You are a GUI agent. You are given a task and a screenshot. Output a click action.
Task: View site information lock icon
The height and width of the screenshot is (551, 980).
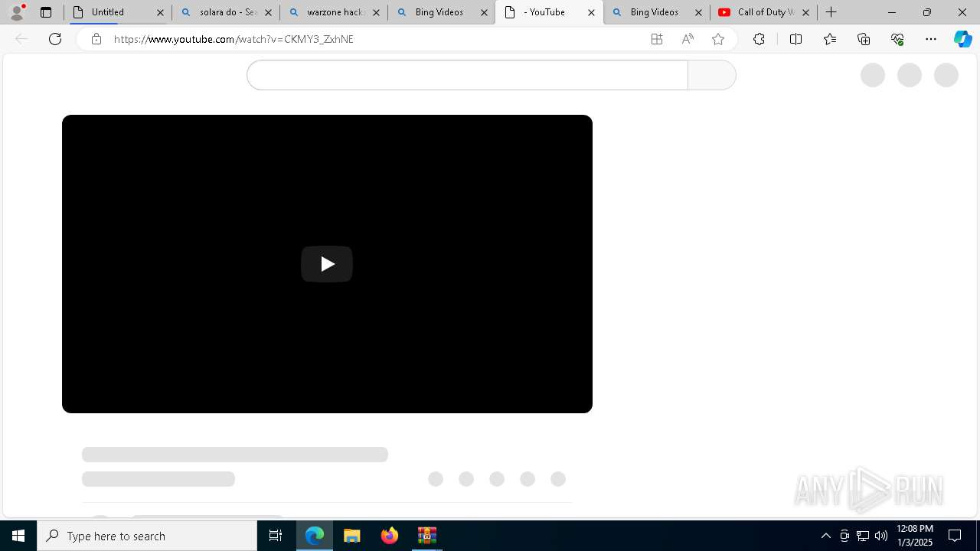96,39
